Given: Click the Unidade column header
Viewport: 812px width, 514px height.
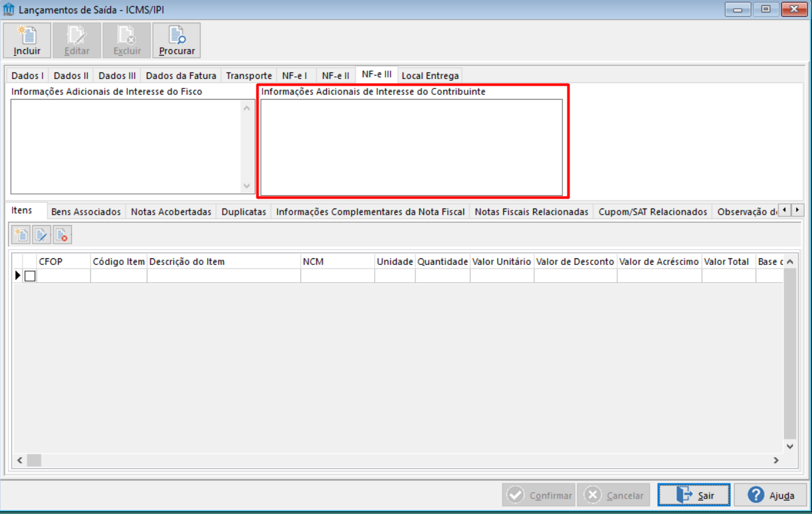Looking at the screenshot, I should [x=395, y=262].
